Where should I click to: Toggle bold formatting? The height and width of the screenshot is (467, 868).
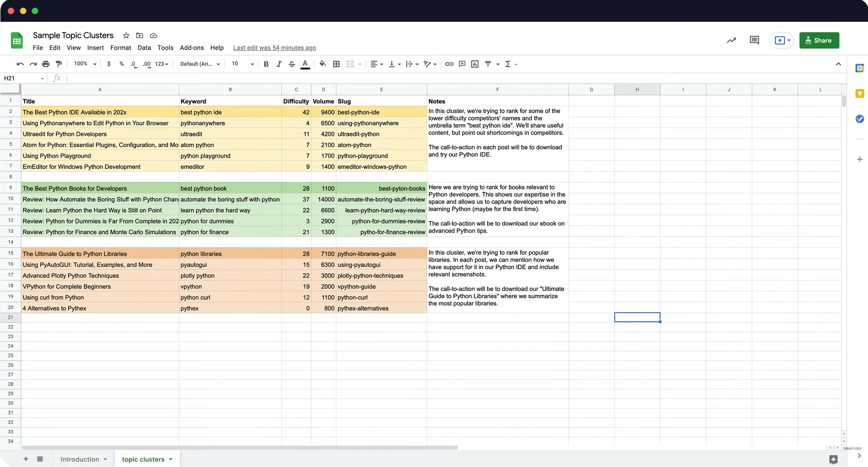coord(266,64)
